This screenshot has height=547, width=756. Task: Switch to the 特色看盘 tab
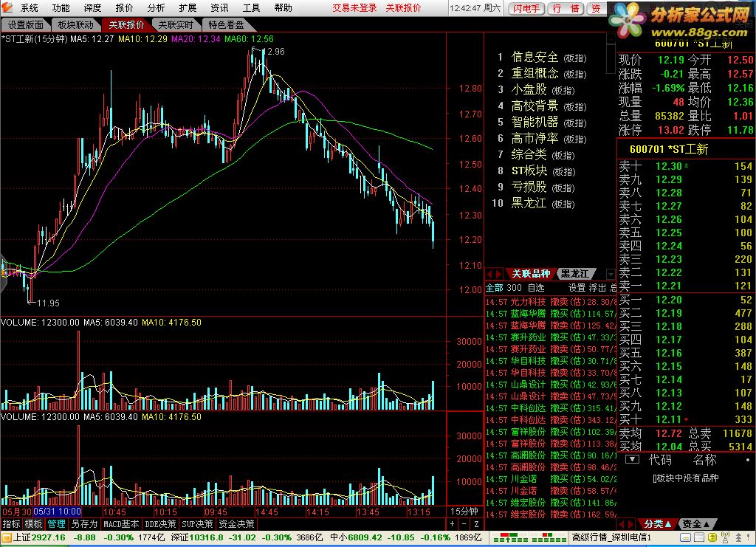click(x=226, y=24)
